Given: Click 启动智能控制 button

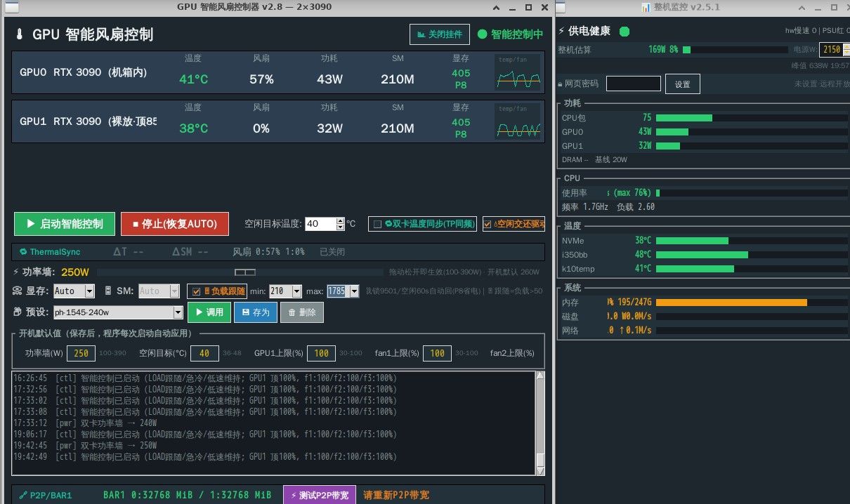Looking at the screenshot, I should tap(65, 224).
